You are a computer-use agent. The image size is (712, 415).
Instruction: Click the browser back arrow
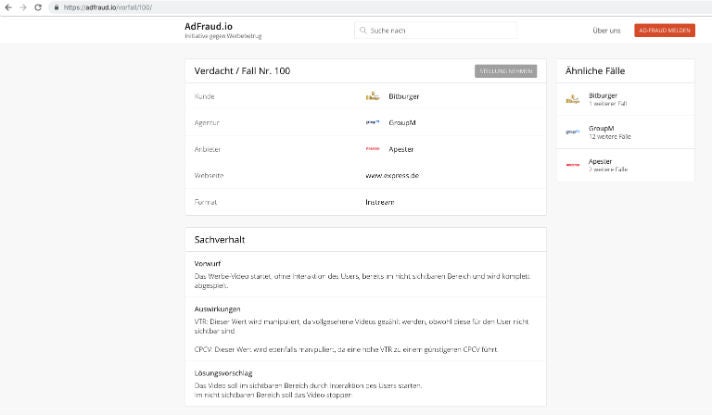coord(8,7)
